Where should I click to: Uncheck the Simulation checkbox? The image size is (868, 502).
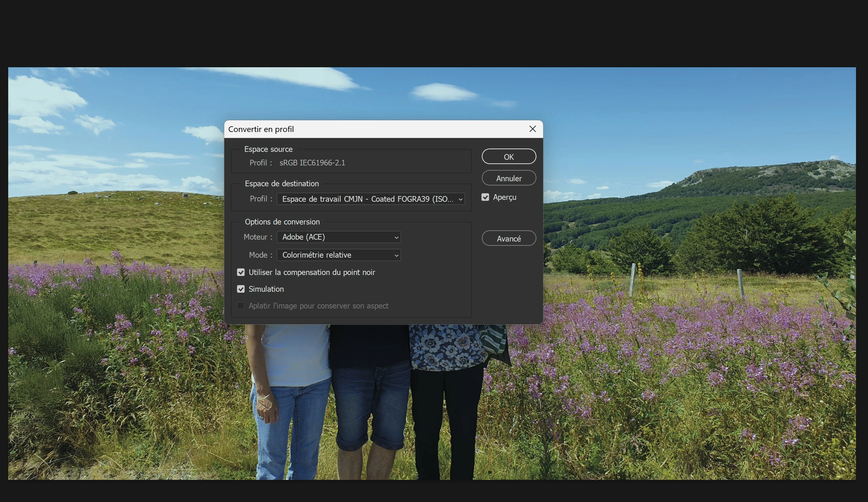pos(241,289)
